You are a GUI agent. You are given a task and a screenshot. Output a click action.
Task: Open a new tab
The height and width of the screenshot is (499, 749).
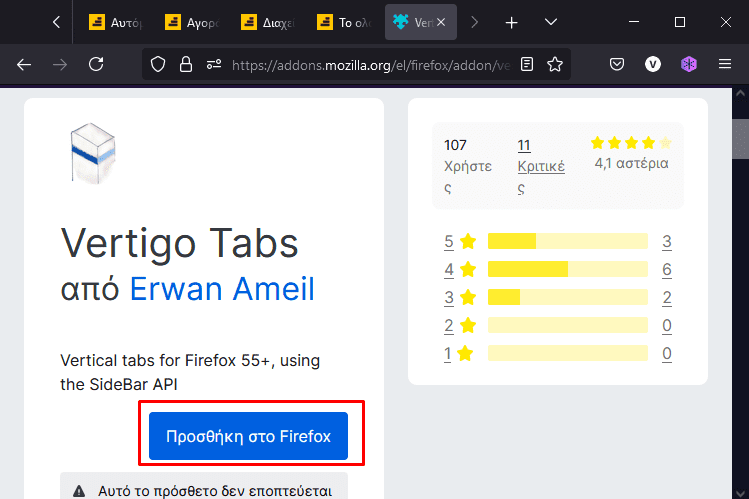[511, 22]
